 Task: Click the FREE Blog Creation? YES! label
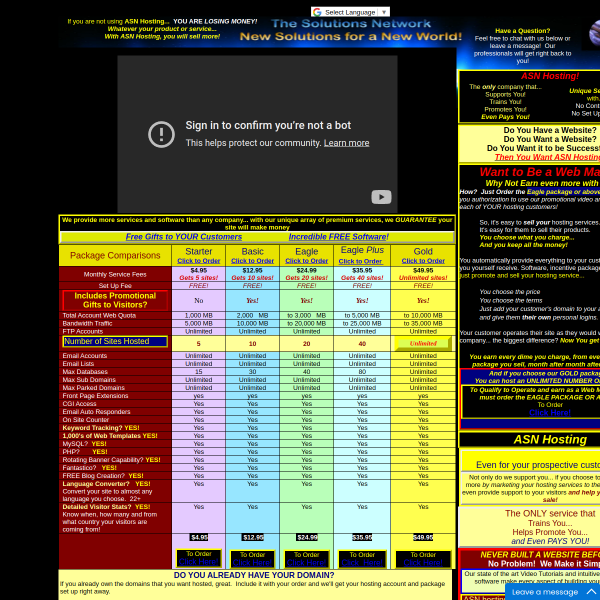103,476
